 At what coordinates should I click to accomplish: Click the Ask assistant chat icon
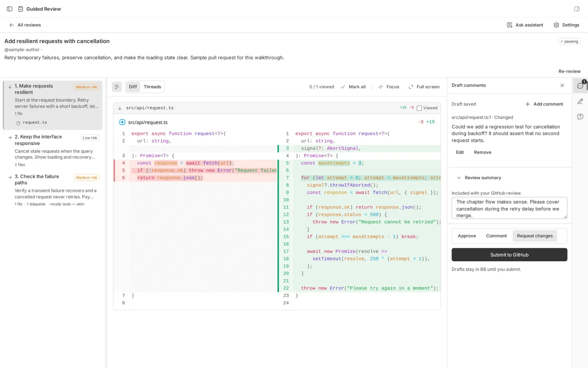[509, 25]
